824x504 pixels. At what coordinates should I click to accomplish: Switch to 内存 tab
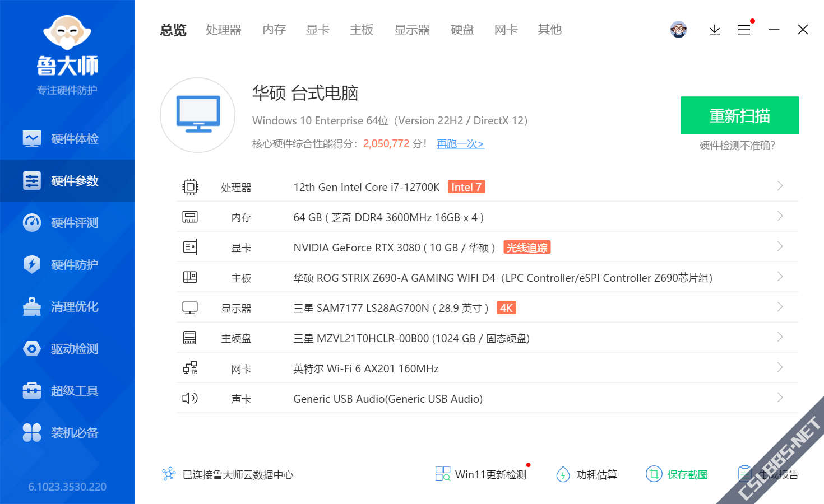coord(274,30)
